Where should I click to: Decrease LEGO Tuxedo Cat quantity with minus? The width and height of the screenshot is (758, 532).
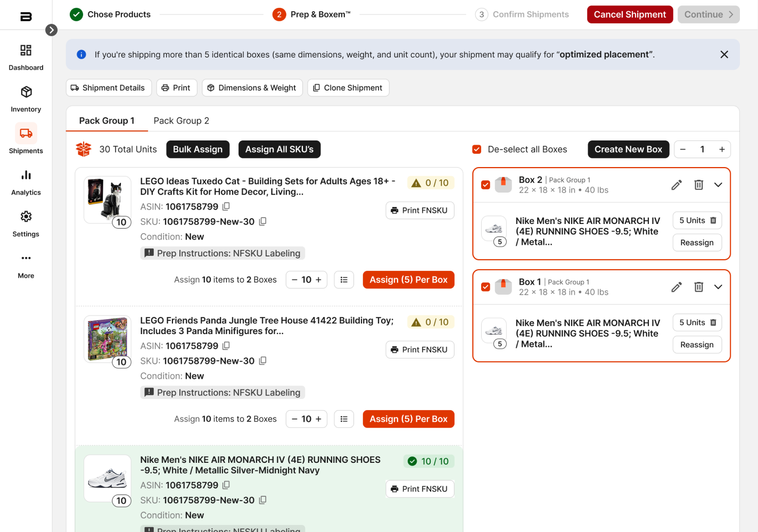[x=294, y=280]
